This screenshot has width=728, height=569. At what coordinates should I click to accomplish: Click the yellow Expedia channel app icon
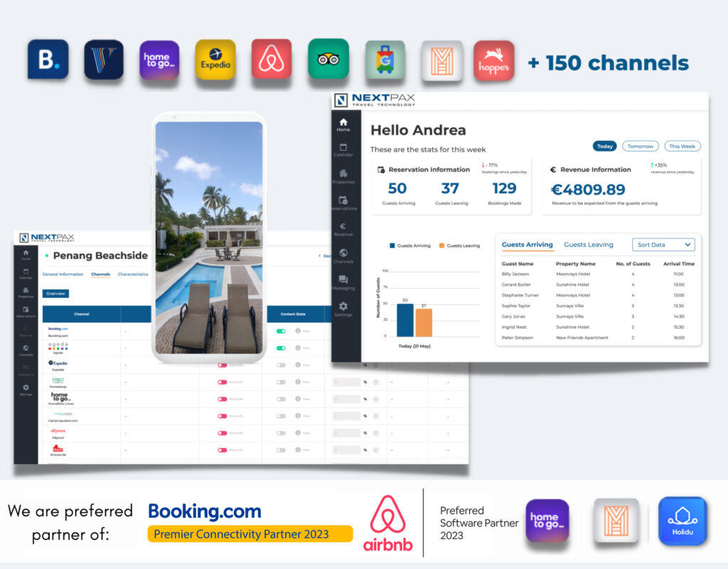point(215,60)
